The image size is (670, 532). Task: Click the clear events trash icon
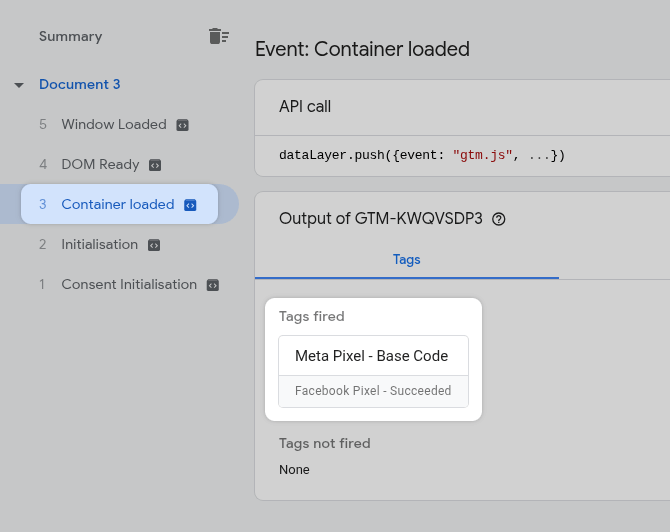click(x=219, y=36)
